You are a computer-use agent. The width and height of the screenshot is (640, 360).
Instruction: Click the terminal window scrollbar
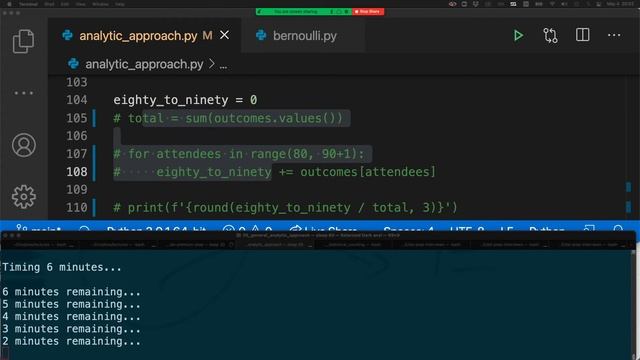tap(633, 304)
